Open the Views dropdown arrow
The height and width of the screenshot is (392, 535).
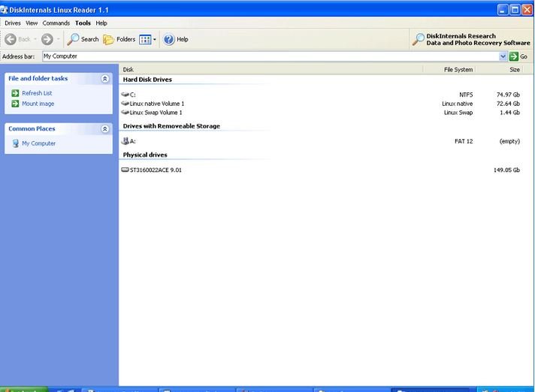point(155,40)
